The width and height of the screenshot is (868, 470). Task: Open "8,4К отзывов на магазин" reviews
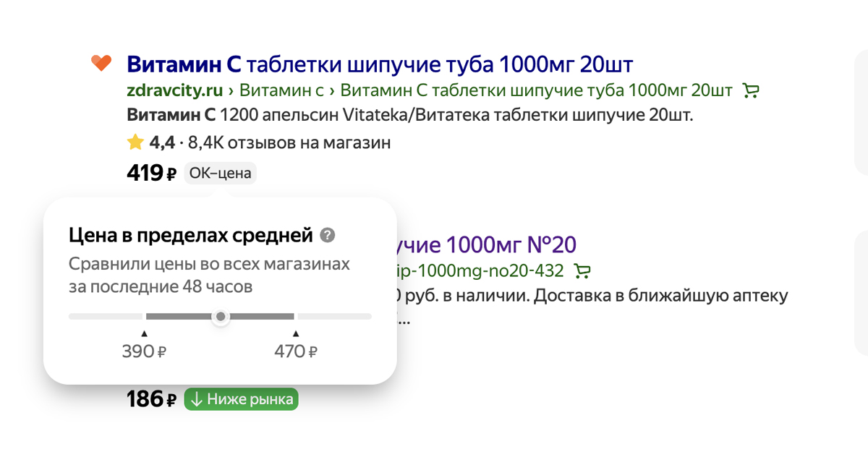point(289,142)
